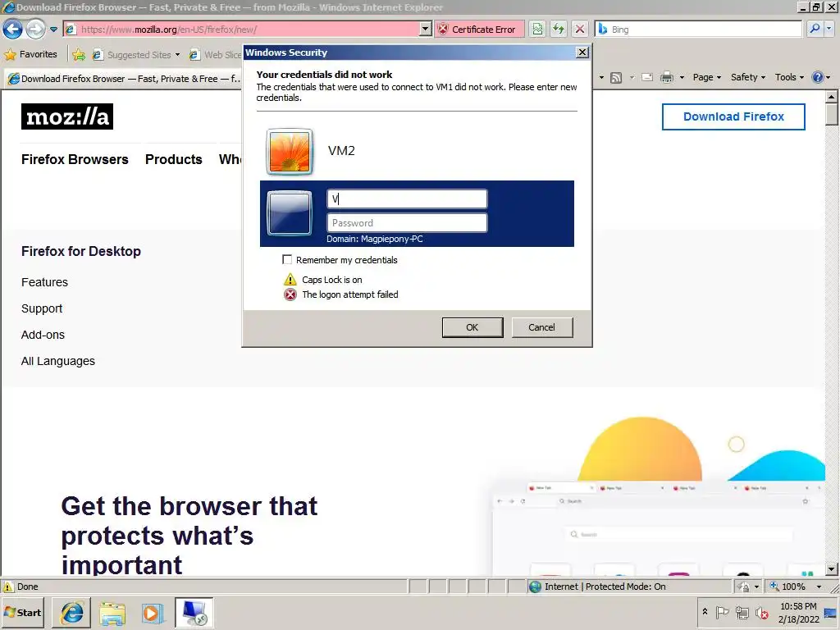The height and width of the screenshot is (630, 840).
Task: Open the RSS feeds toolbar icon
Action: [616, 78]
